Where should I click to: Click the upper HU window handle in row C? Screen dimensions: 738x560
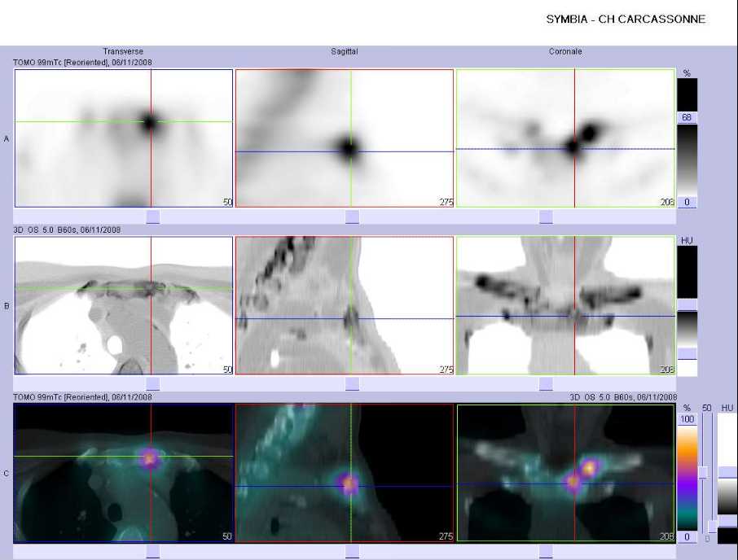pos(727,472)
